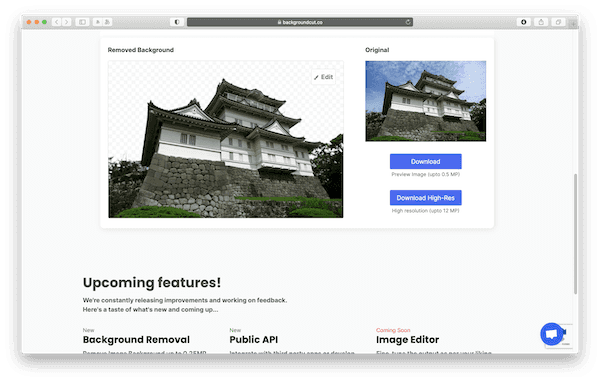Open the Safari share icon

[541, 22]
